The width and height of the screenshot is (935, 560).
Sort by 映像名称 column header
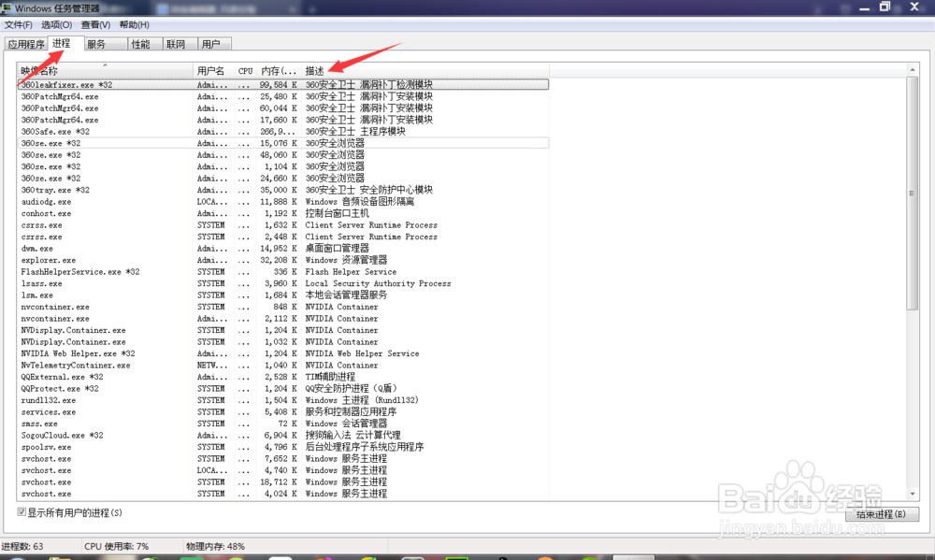click(105, 71)
